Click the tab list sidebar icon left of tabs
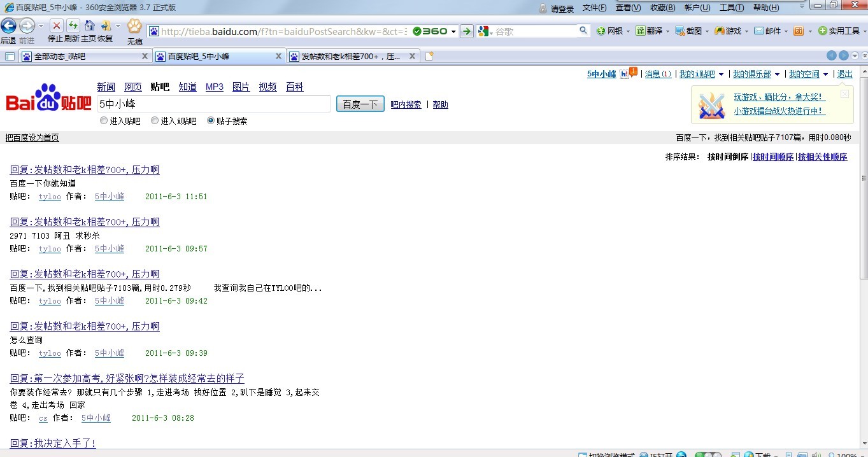Screen dimensions: 868x457 (x=10, y=56)
